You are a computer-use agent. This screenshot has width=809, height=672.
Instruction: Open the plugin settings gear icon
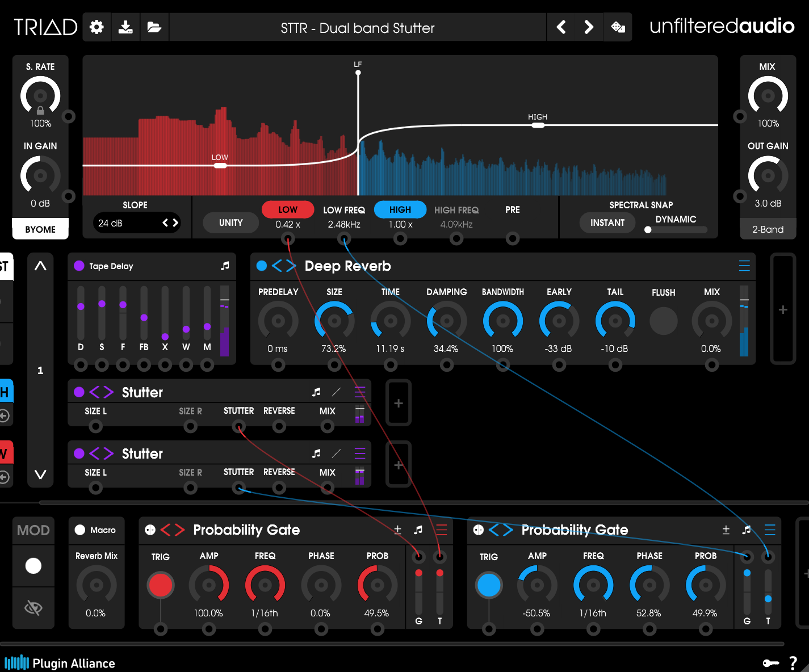pyautogui.click(x=96, y=27)
